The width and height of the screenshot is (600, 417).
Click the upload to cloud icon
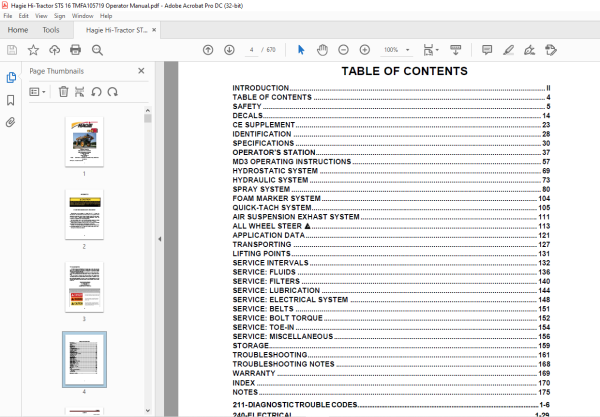[54, 50]
